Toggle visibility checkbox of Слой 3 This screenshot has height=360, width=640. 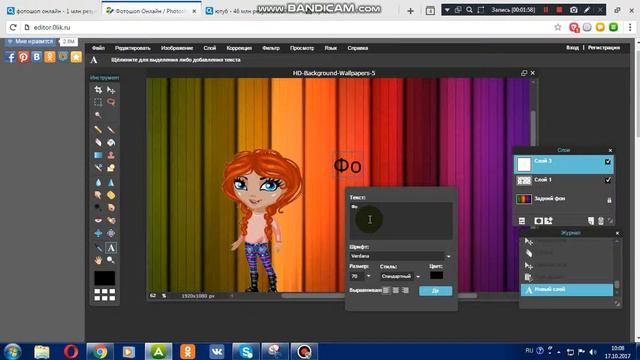coord(608,162)
